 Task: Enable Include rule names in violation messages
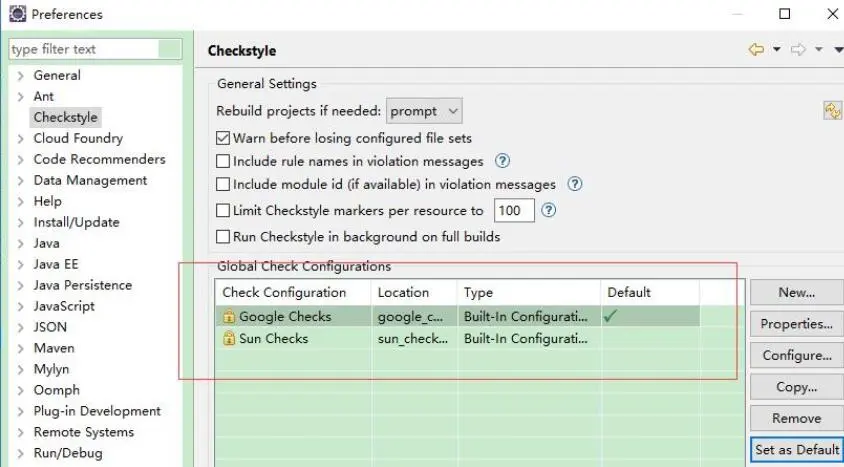pyautogui.click(x=223, y=161)
